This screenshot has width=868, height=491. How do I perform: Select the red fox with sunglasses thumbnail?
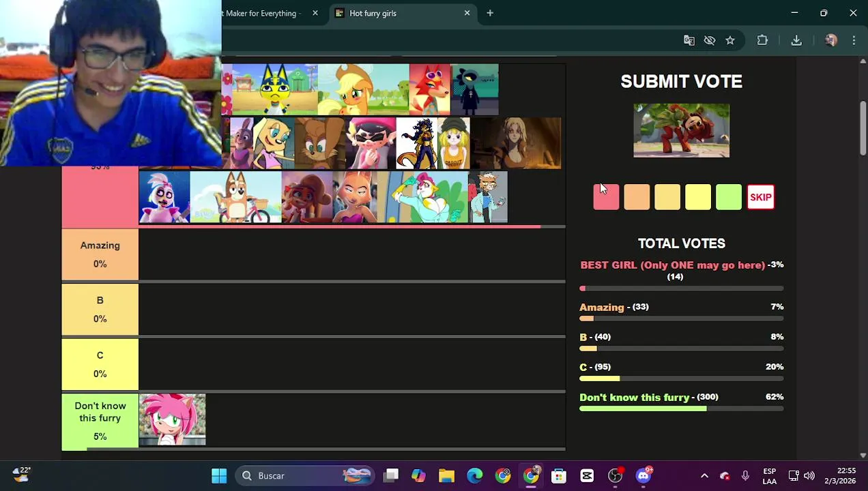(430, 89)
